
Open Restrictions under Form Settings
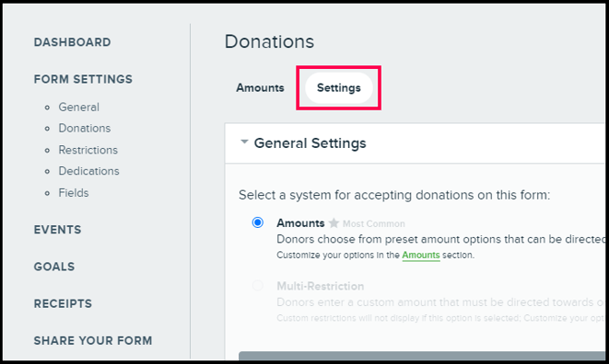88,150
